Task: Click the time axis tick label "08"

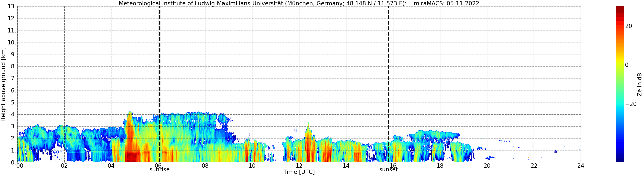Action: pyautogui.click(x=205, y=166)
